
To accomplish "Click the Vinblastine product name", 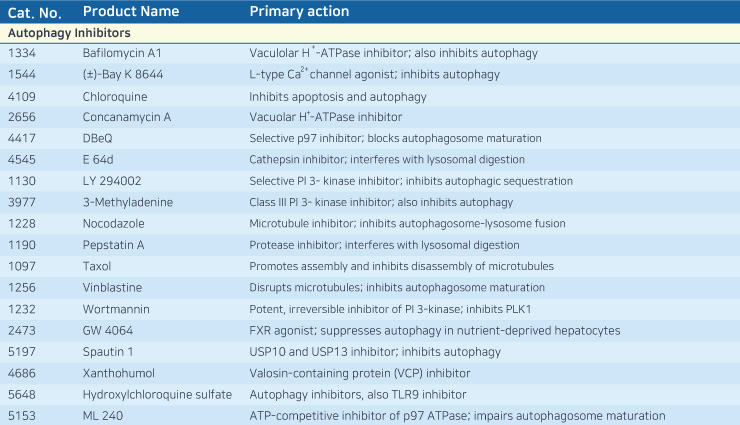I will tap(112, 288).
